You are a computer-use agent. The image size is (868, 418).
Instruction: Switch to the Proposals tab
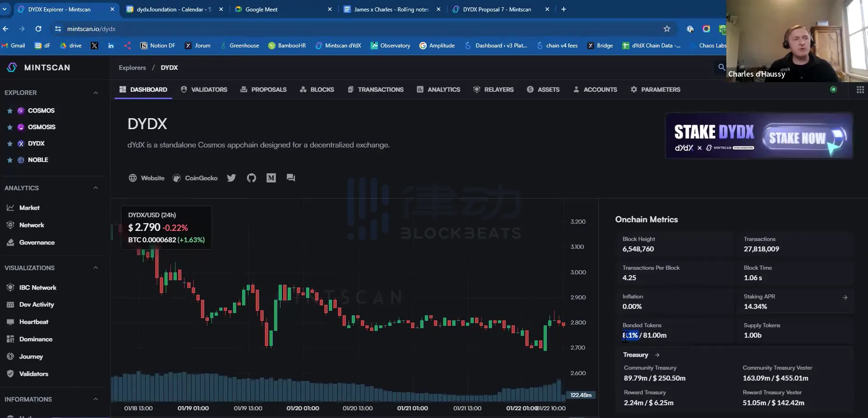click(x=264, y=89)
